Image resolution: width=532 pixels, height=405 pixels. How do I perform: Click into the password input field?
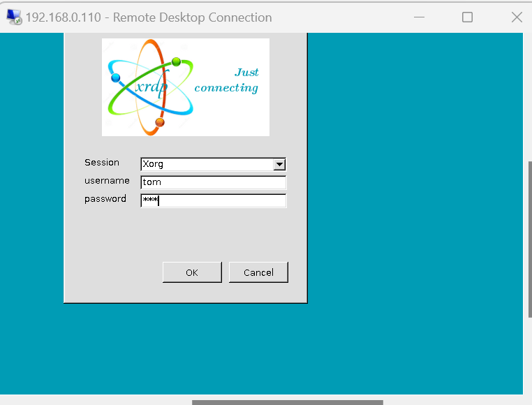tap(213, 200)
